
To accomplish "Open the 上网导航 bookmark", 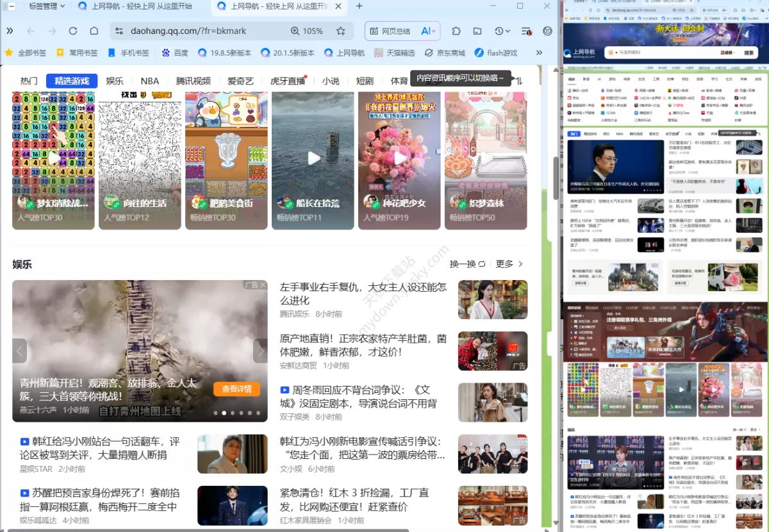I will coord(345,53).
